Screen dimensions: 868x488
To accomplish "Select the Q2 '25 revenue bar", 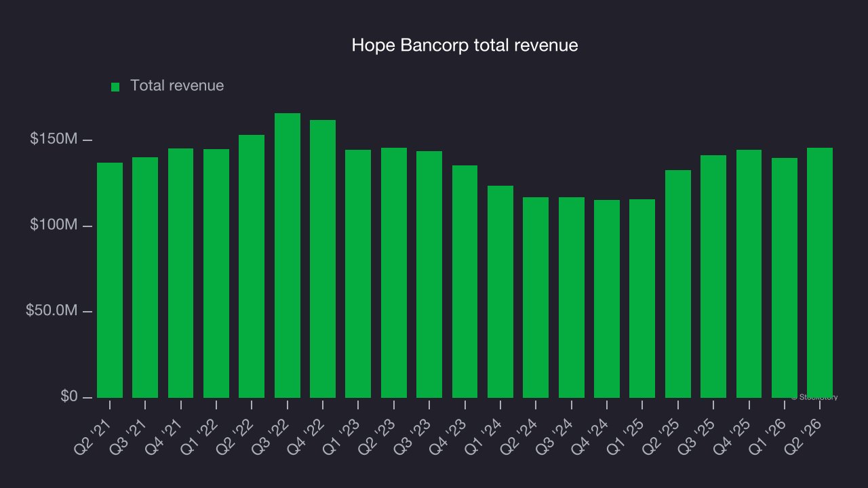I will [678, 284].
